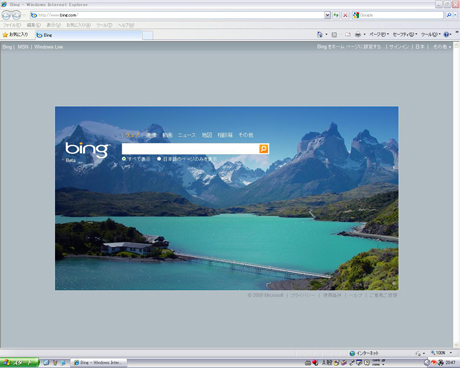The image size is (460, 368).
Task: Click the orange Bing search button
Action: [x=264, y=149]
